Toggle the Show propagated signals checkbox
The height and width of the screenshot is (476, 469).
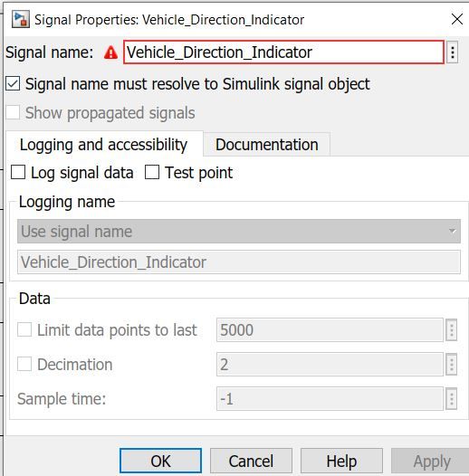(13, 112)
